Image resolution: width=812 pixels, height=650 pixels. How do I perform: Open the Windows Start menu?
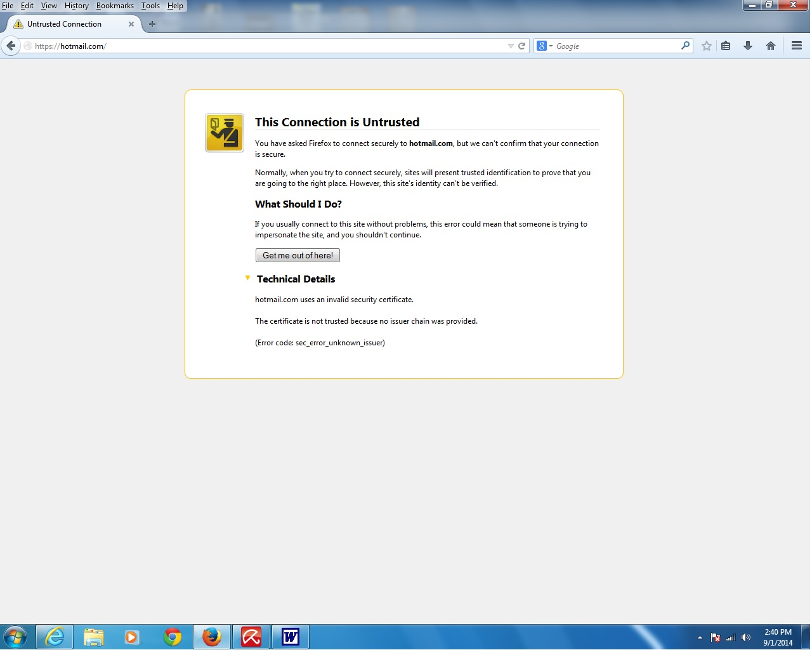tap(15, 637)
